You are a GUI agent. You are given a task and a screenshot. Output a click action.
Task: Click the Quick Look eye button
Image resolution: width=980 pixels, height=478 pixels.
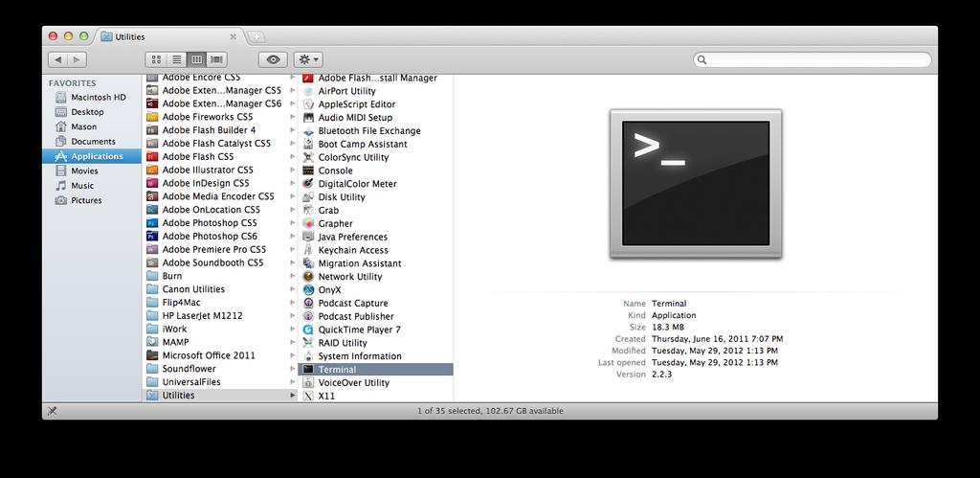click(273, 59)
